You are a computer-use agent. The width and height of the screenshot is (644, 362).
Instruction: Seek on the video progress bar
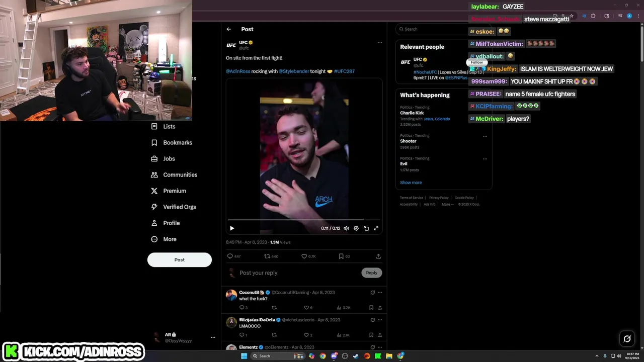304,220
